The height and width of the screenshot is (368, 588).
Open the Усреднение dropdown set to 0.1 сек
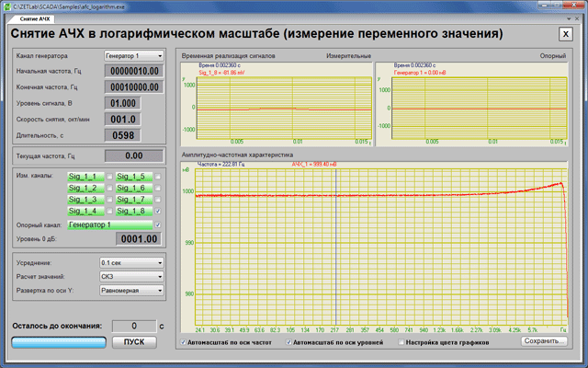tap(131, 263)
